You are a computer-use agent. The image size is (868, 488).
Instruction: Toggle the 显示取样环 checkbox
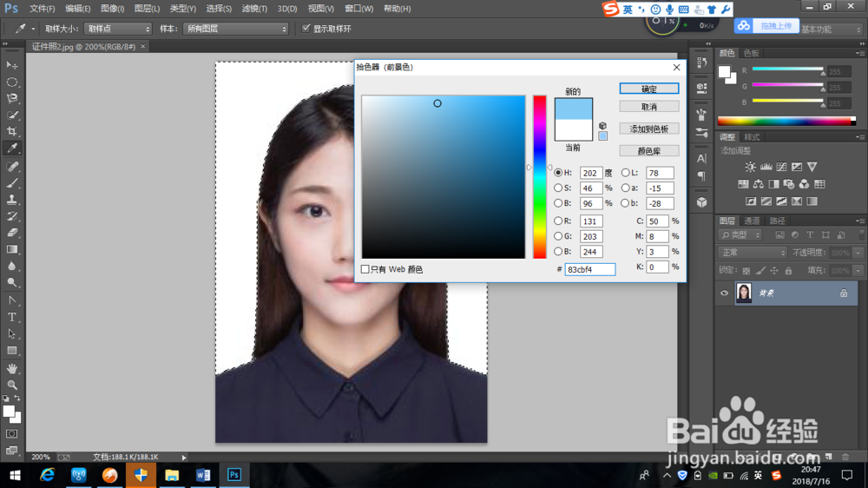click(306, 29)
